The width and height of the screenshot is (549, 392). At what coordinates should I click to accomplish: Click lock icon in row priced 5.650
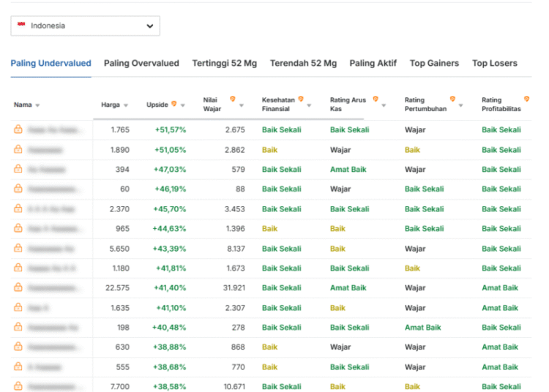(18, 248)
